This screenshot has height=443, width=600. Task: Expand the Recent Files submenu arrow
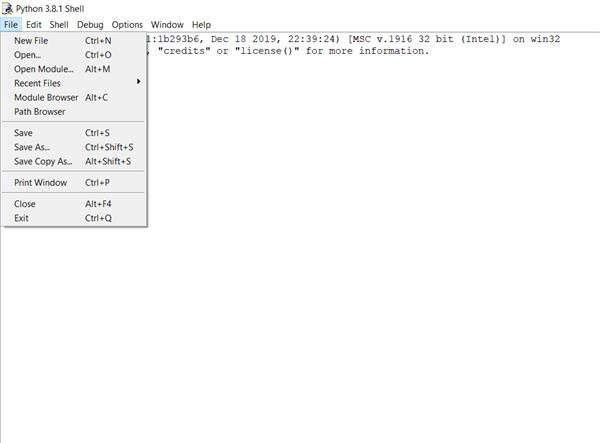tap(139, 81)
